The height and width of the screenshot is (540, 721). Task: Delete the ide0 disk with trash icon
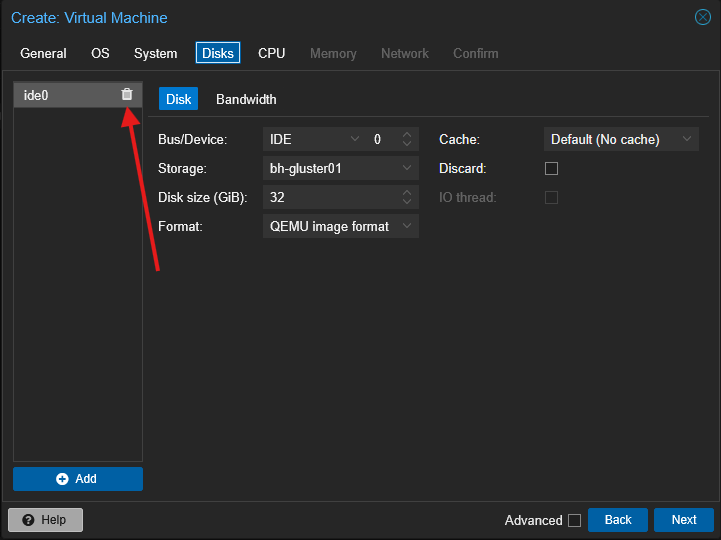126,95
